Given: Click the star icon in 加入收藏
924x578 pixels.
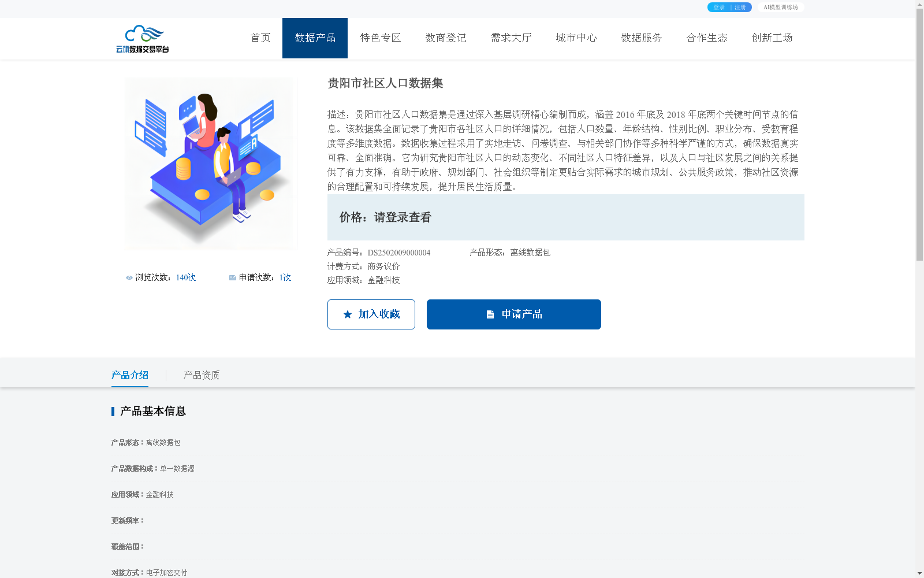Looking at the screenshot, I should (x=348, y=314).
